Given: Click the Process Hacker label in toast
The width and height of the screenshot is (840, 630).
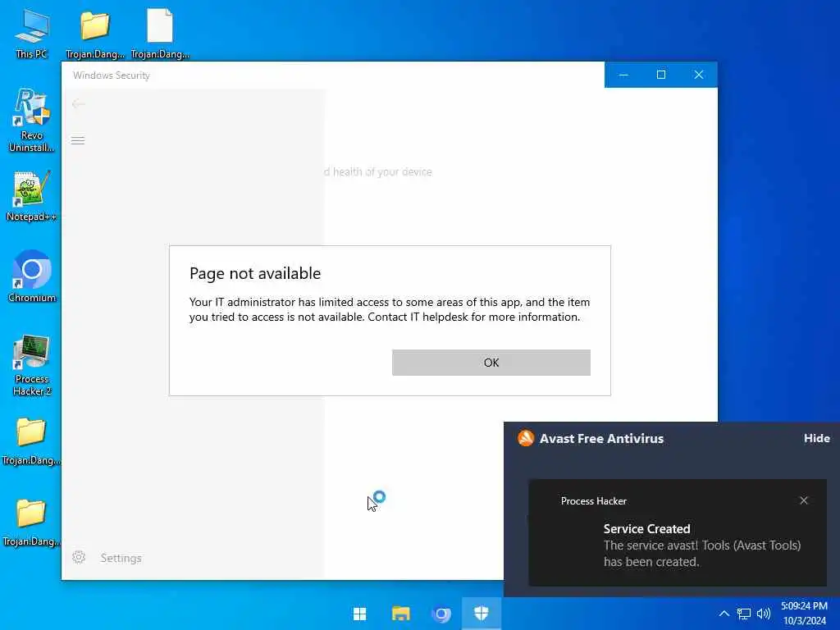Looking at the screenshot, I should tap(594, 501).
